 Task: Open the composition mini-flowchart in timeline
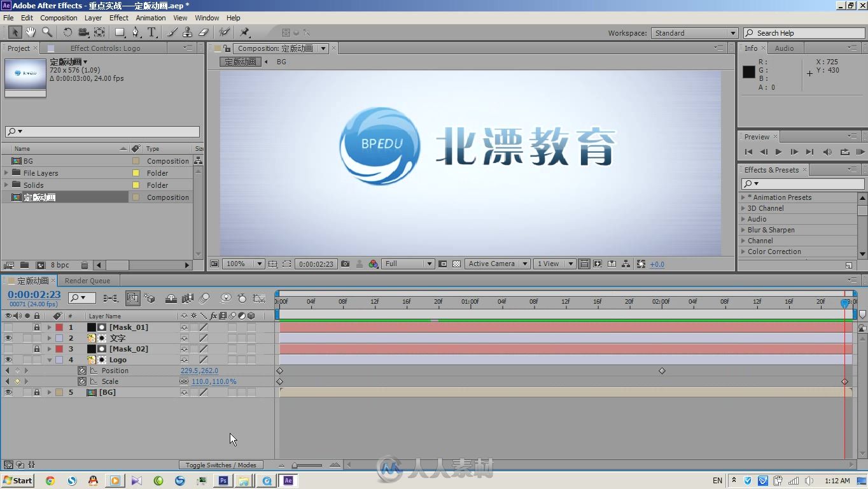(110, 298)
